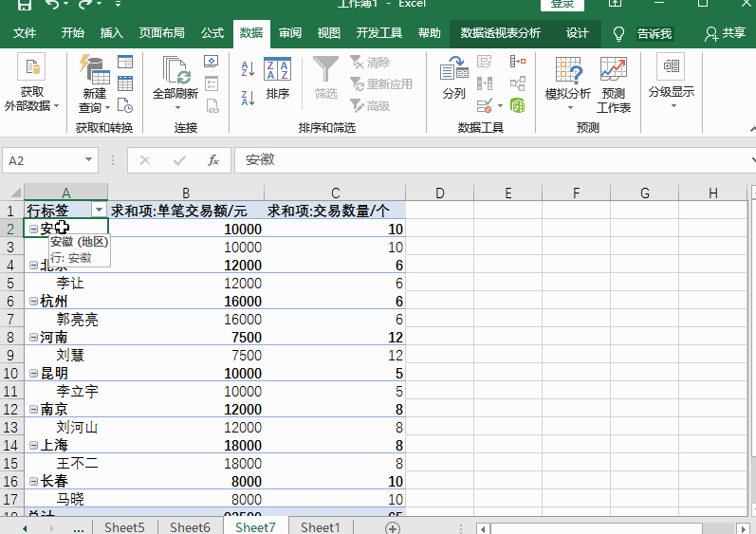Sort descending with the Z-A icon

tap(248, 97)
